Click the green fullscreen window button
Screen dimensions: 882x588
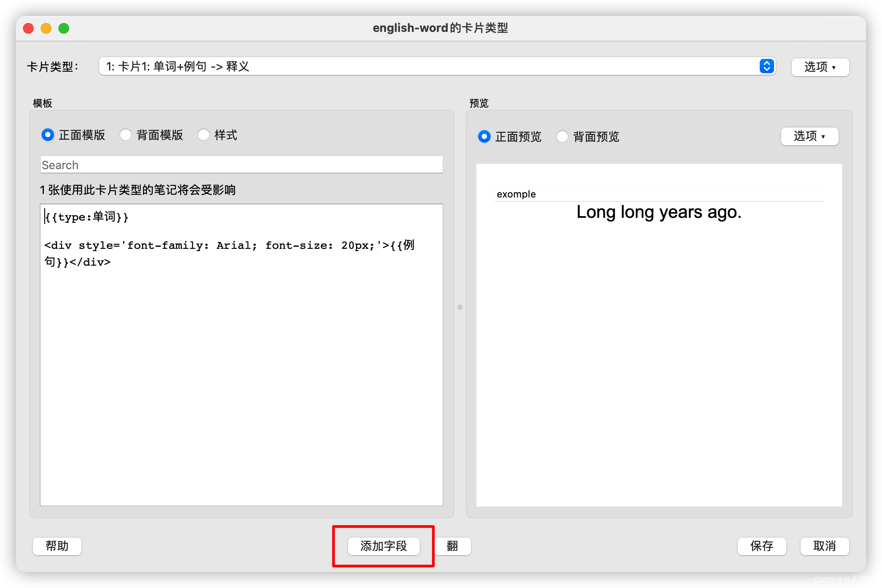pos(64,28)
